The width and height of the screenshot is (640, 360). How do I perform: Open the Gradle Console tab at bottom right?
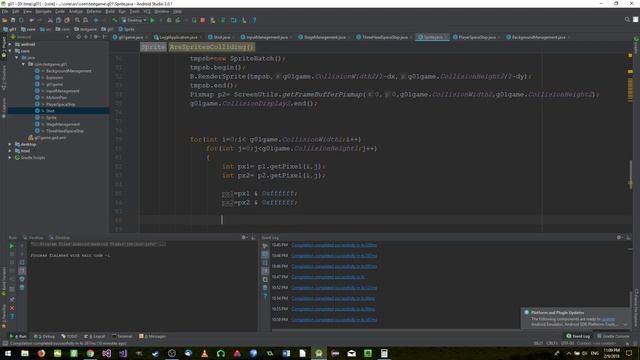coord(613,336)
